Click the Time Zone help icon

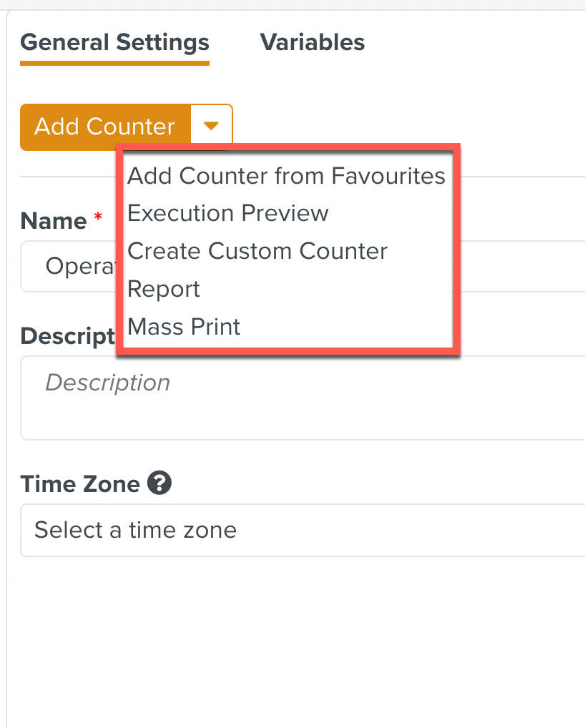(x=159, y=483)
